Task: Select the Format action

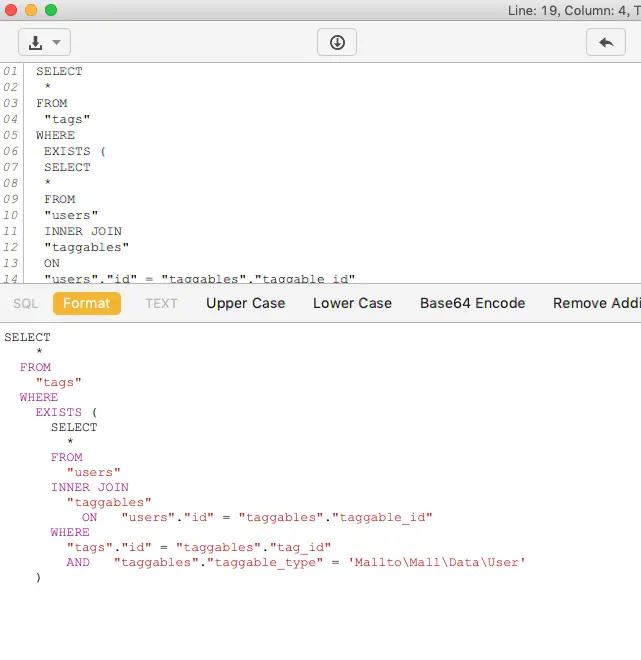Action: 87,303
